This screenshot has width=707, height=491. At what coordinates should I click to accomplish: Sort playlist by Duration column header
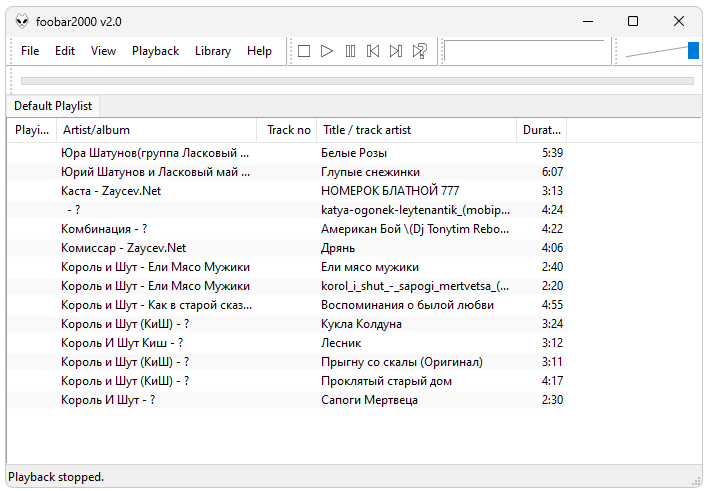[x=543, y=130]
